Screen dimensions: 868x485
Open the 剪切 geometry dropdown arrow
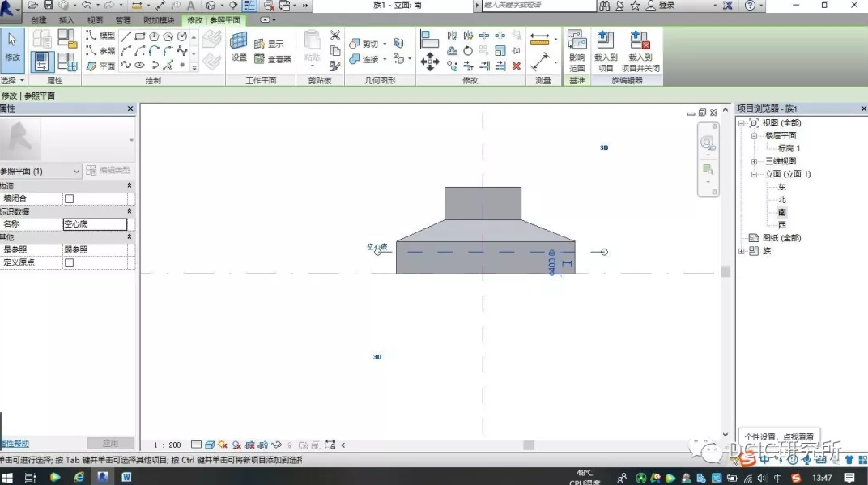tap(385, 44)
